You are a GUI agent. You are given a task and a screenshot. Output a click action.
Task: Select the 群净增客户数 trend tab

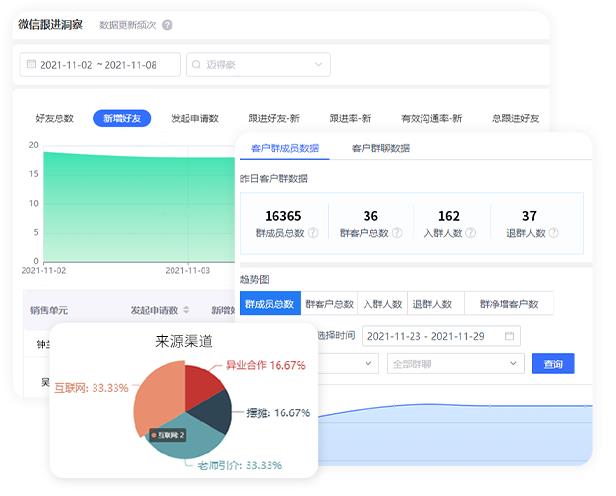509,304
